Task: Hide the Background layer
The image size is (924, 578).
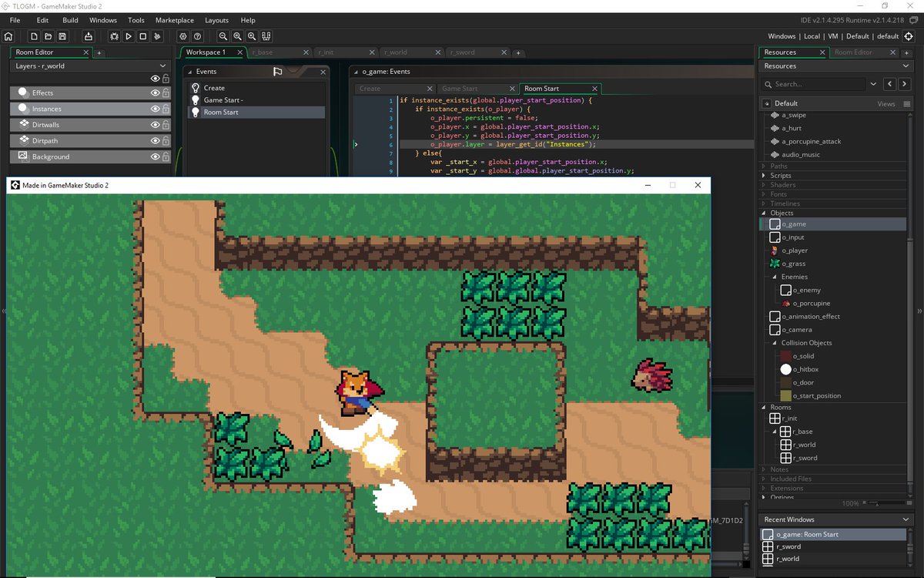Action: coord(156,156)
